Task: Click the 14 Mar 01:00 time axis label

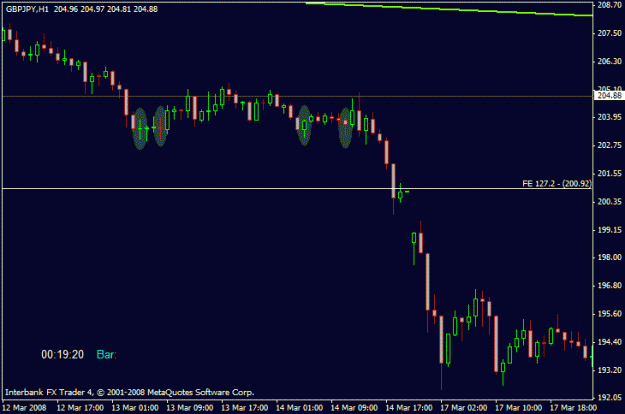Action: [x=299, y=408]
